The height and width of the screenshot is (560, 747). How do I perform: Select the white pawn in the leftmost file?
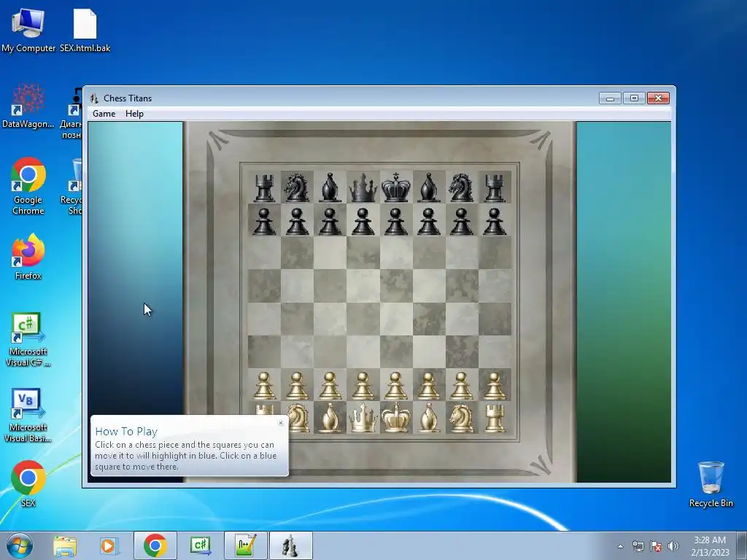[x=264, y=385]
